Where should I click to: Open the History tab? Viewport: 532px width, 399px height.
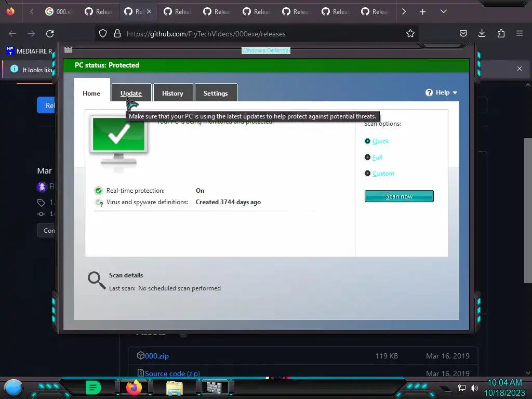pyautogui.click(x=172, y=93)
